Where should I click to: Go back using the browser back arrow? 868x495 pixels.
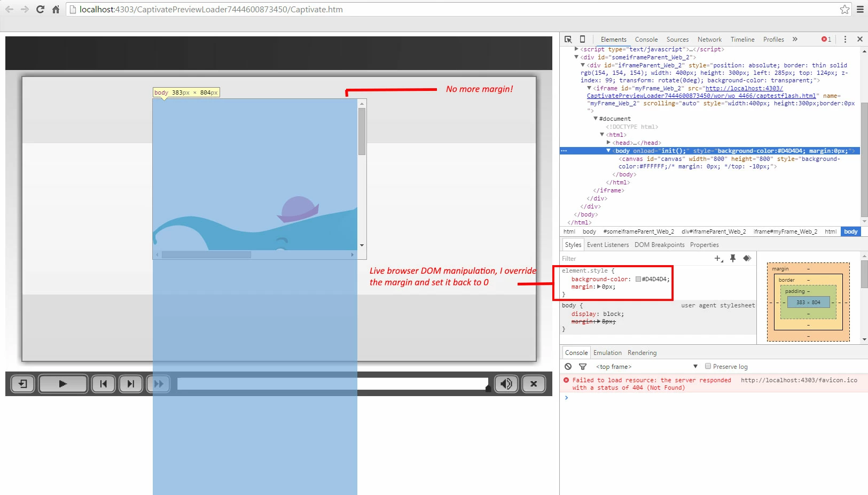click(10, 9)
